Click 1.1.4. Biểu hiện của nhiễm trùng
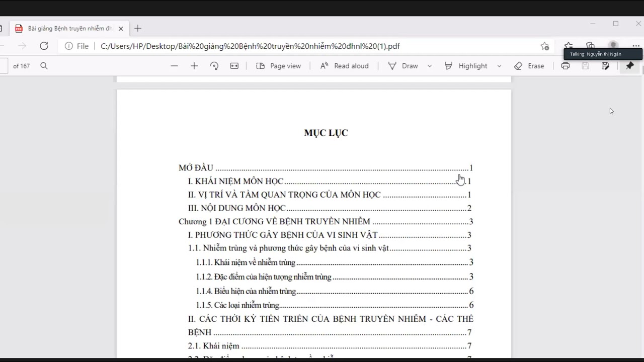The width and height of the screenshot is (644, 362). 335,291
